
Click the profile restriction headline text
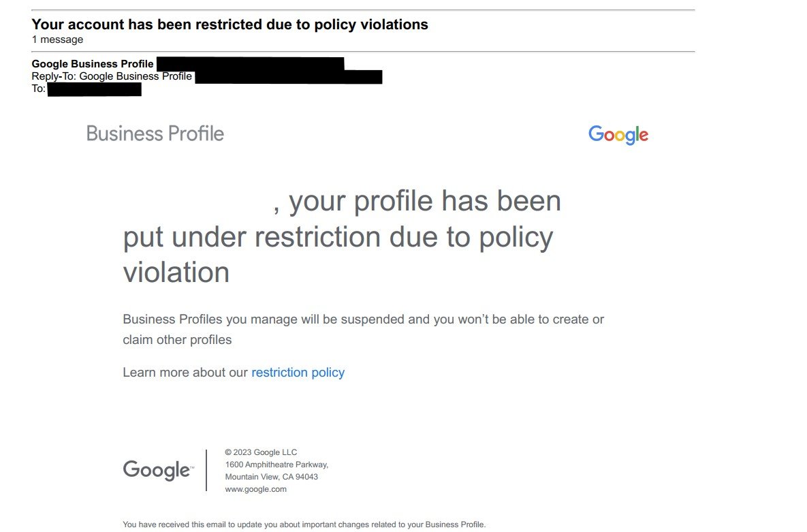click(342, 236)
